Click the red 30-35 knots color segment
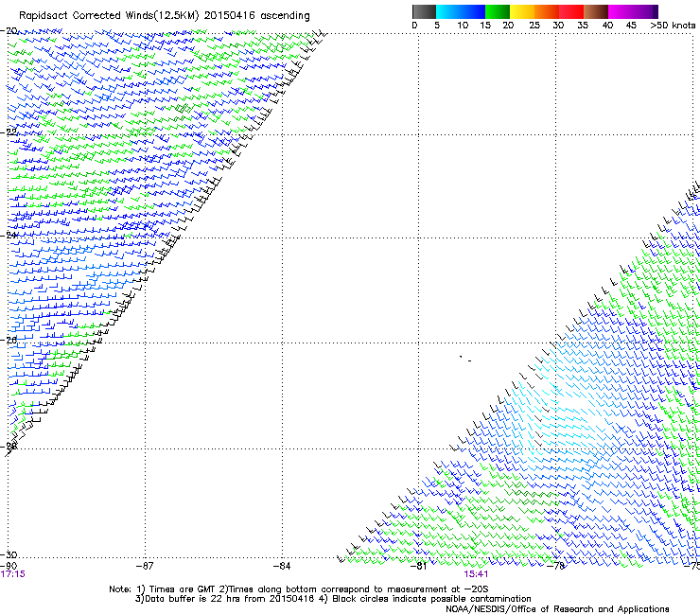The height and width of the screenshot is (615, 700). pyautogui.click(x=571, y=11)
